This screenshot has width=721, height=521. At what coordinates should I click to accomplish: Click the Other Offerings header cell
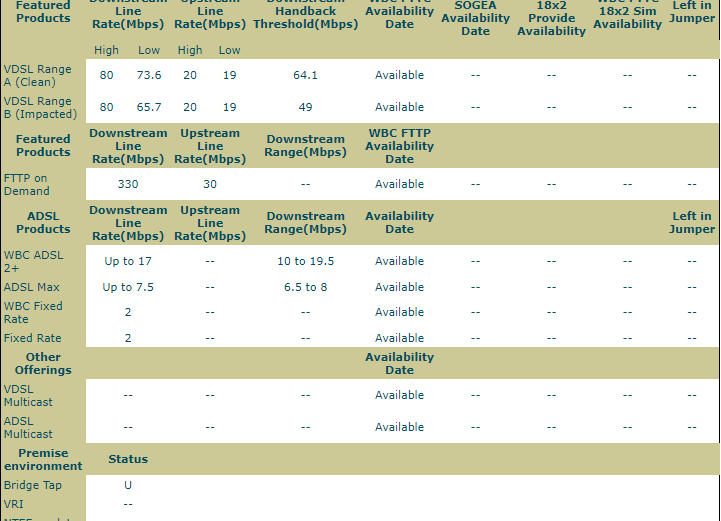pyautogui.click(x=43, y=364)
